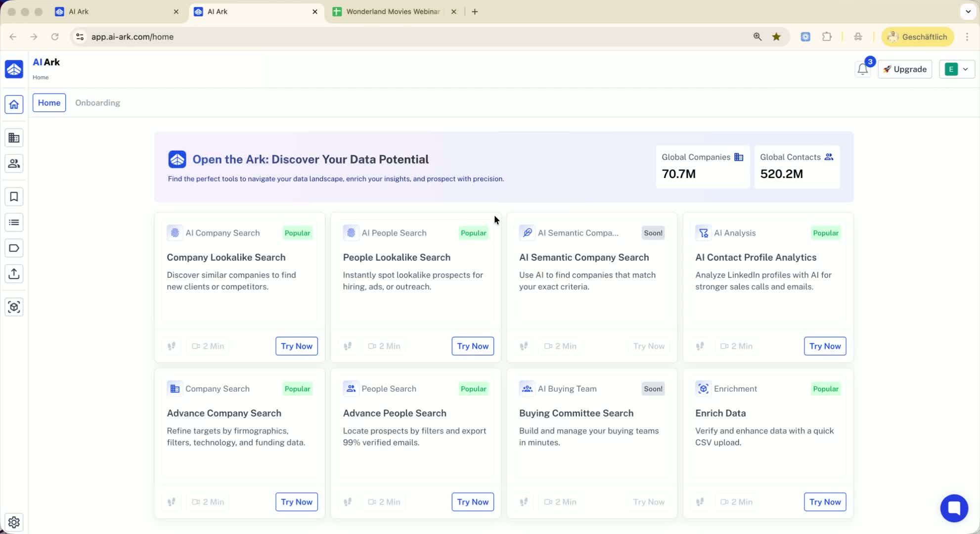980x534 pixels.
Task: Click Try Now on Company Lookalike Search
Action: coord(296,346)
